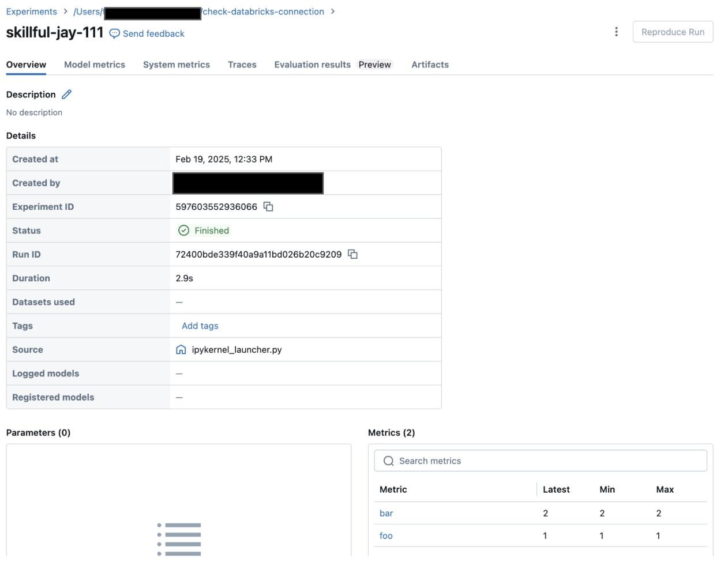Open the bar metric details
Image resolution: width=728 pixels, height=566 pixels.
(386, 513)
